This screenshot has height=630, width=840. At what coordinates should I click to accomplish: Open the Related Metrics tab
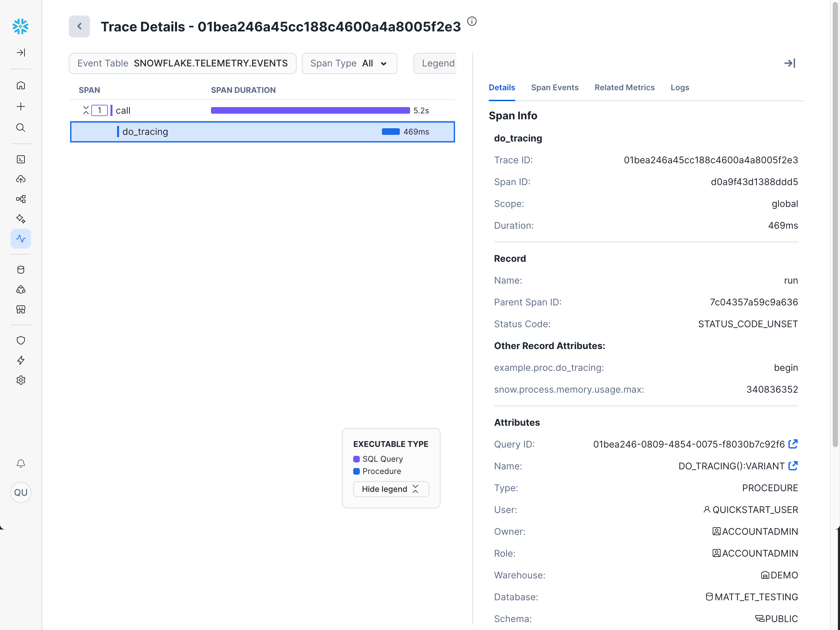624,88
